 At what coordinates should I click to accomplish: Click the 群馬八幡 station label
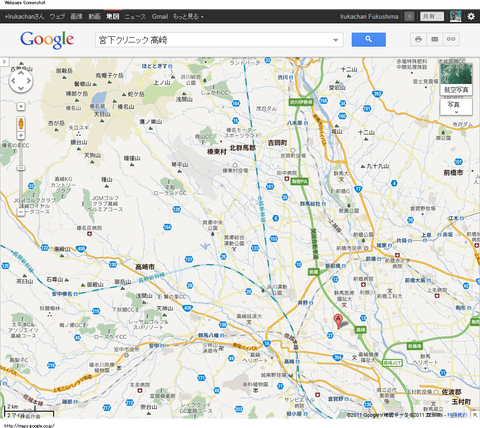209,335
